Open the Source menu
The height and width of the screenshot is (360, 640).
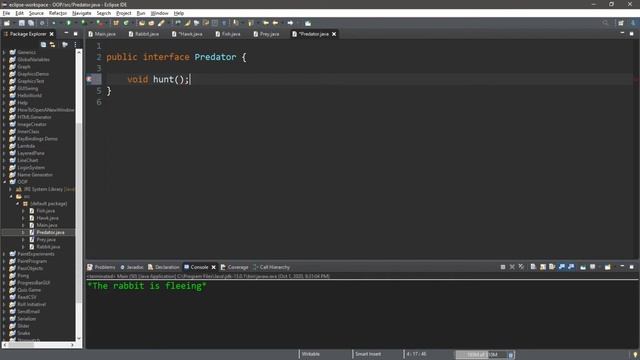(36, 13)
